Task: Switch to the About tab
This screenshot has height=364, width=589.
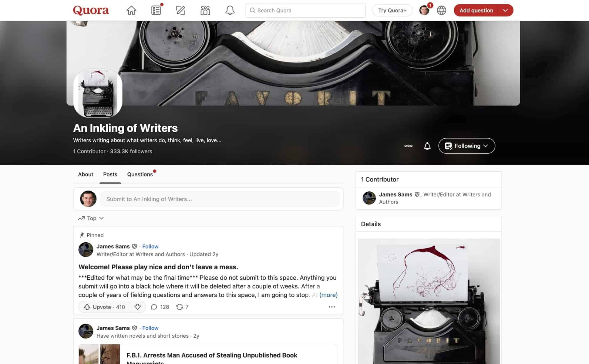Action: click(x=86, y=174)
